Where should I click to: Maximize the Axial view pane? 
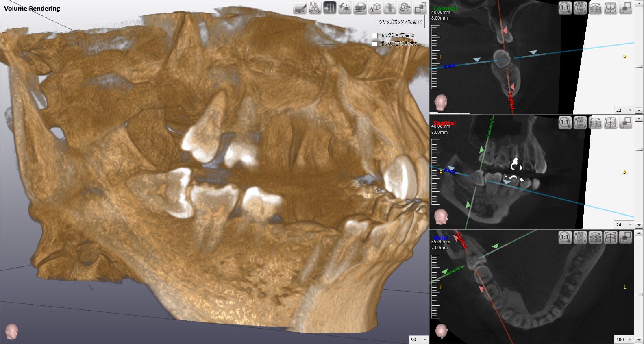[626, 237]
